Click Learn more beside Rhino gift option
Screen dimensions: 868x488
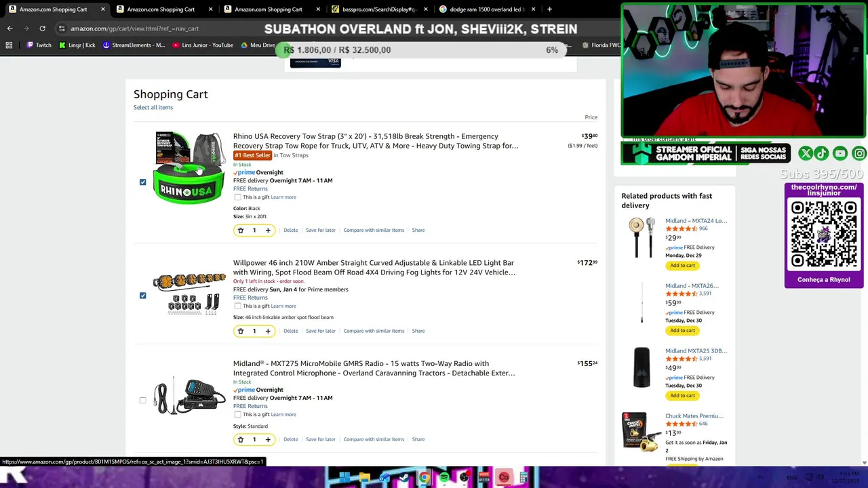283,197
